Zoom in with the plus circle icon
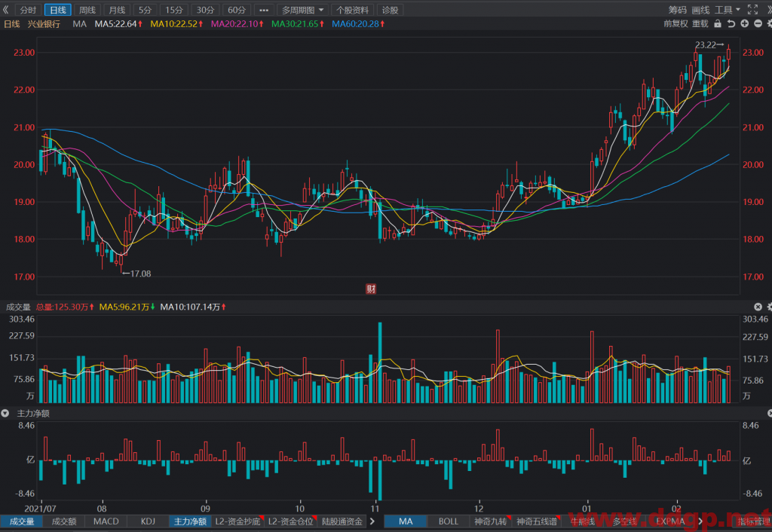 tap(744, 23)
